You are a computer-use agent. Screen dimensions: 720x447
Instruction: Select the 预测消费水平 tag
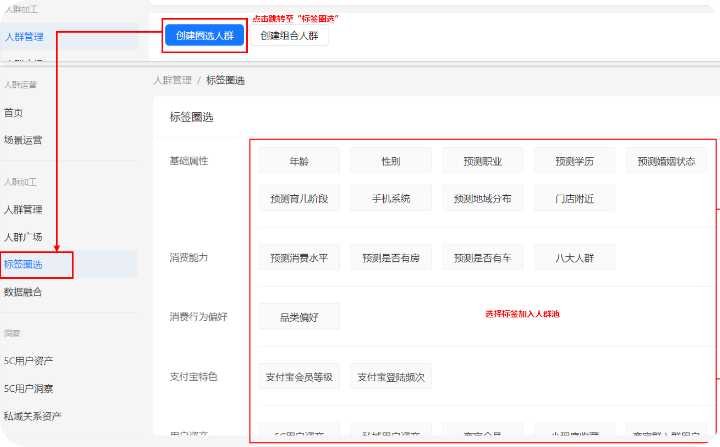pos(299,257)
